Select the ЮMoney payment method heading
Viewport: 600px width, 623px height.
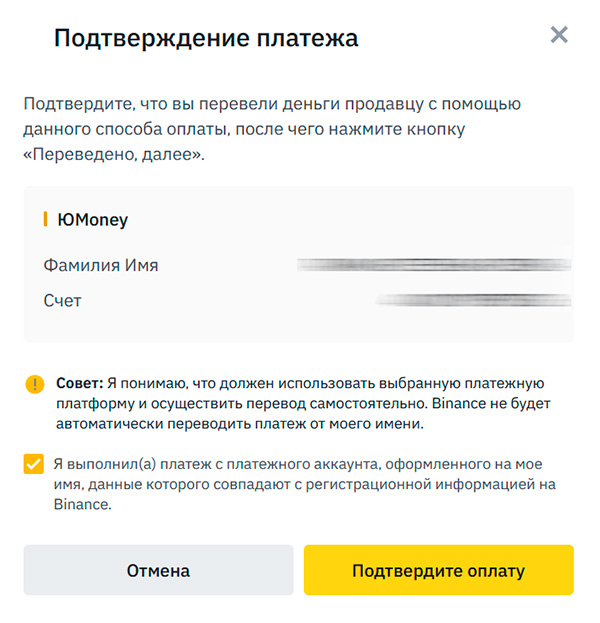point(93,219)
